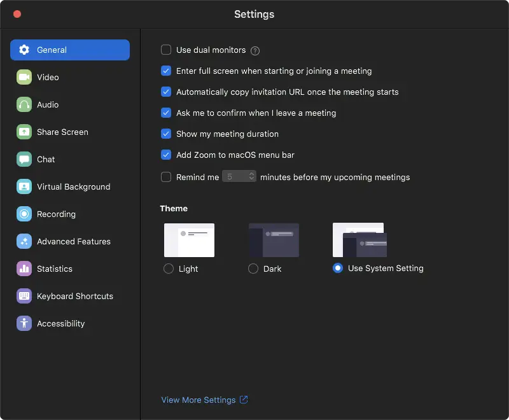This screenshot has width=509, height=420.
Task: Open General settings via the gear icon
Action: 24,50
